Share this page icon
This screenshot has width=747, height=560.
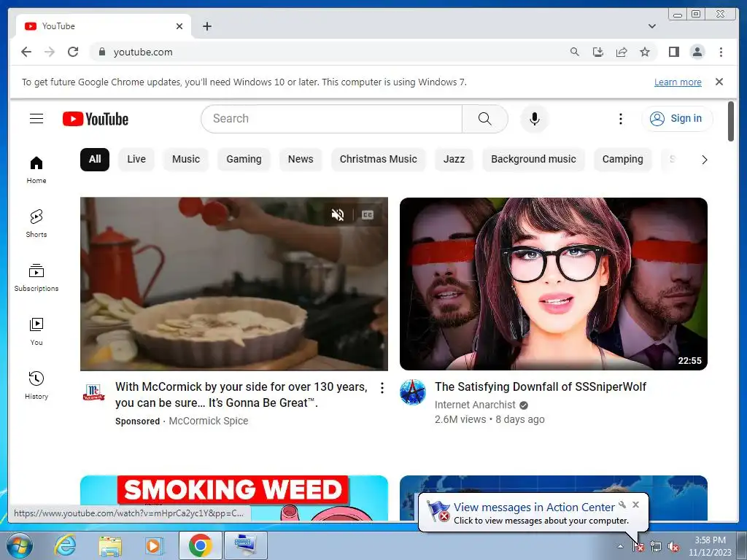[x=622, y=52]
